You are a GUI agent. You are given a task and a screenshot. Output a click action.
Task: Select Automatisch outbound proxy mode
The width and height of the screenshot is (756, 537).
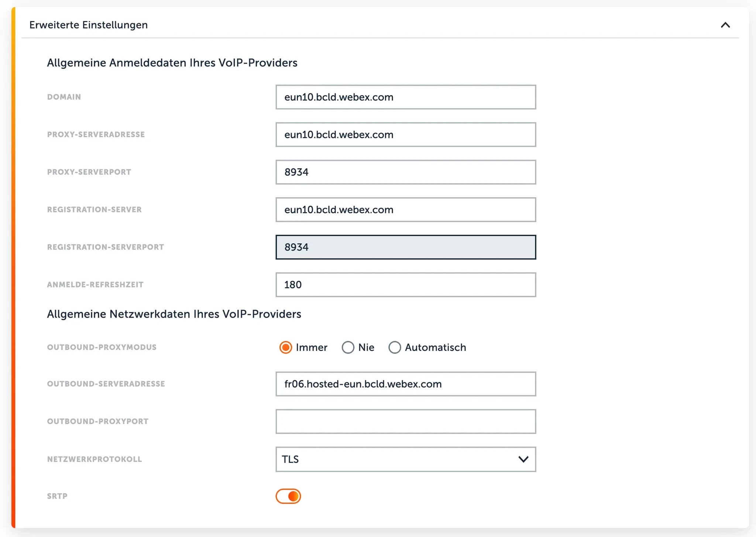click(394, 348)
